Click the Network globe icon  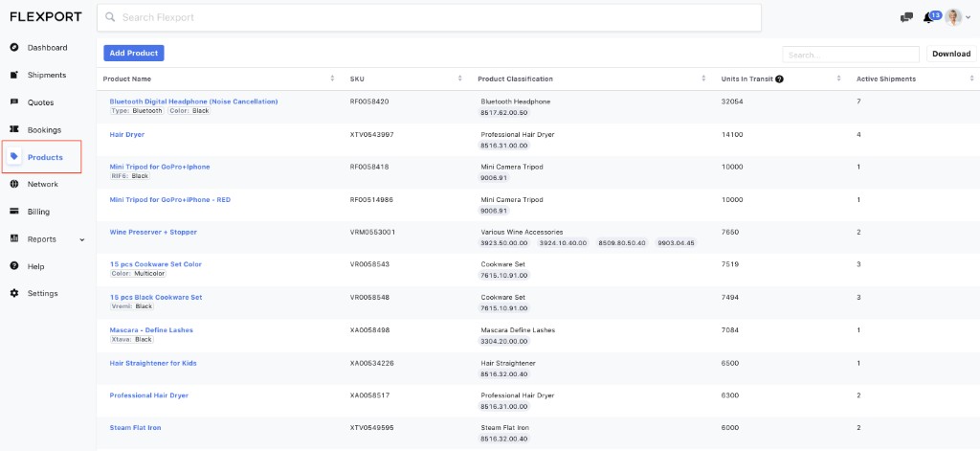coord(14,184)
